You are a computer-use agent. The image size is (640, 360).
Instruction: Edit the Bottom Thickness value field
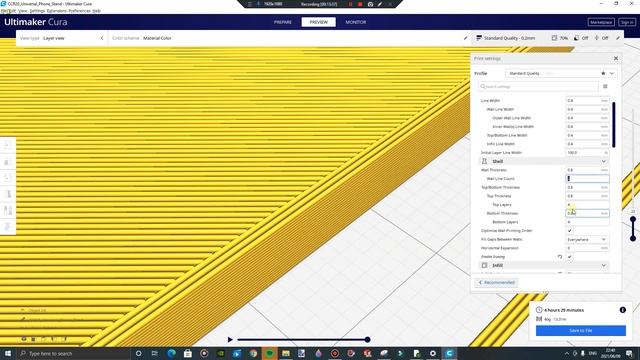click(x=587, y=213)
